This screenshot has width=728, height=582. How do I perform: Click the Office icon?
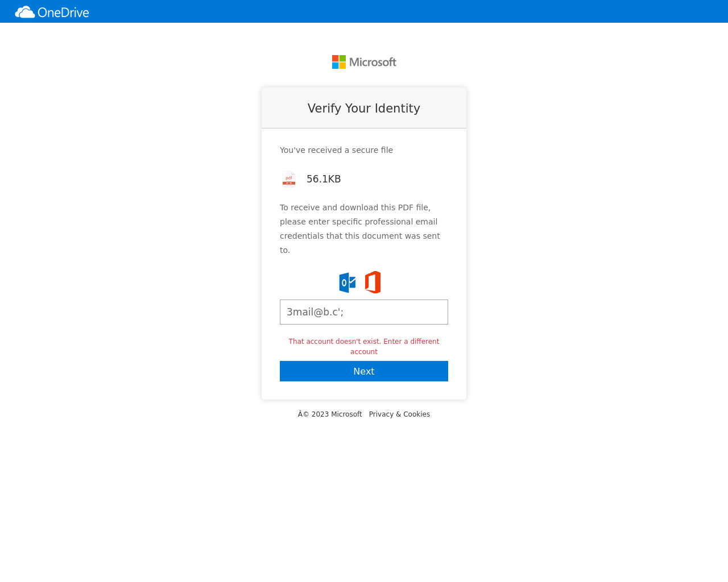tap(373, 282)
